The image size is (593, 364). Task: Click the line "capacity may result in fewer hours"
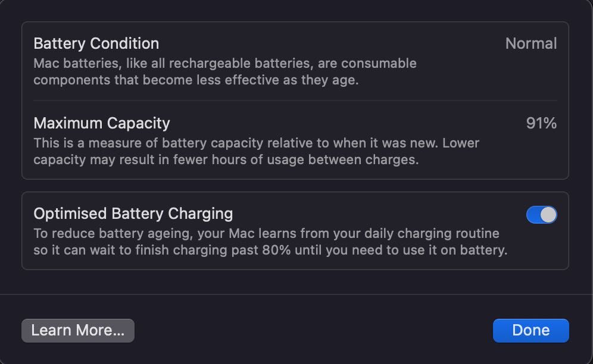click(x=226, y=160)
